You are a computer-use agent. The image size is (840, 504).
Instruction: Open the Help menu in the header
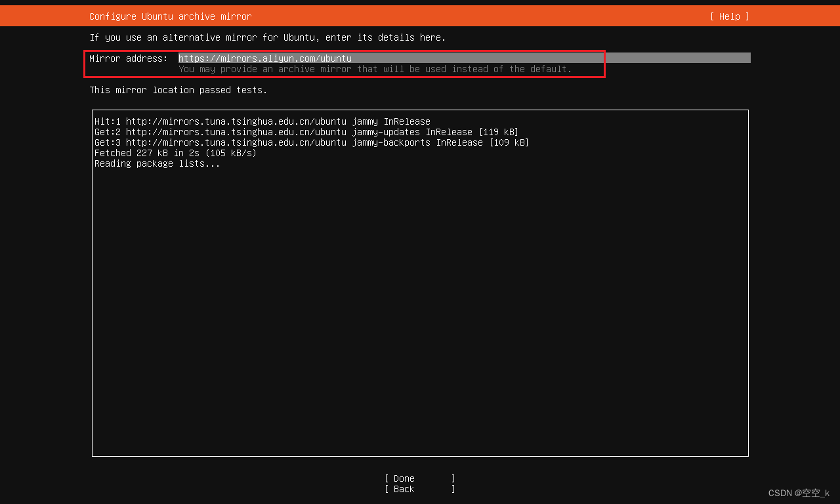click(729, 16)
